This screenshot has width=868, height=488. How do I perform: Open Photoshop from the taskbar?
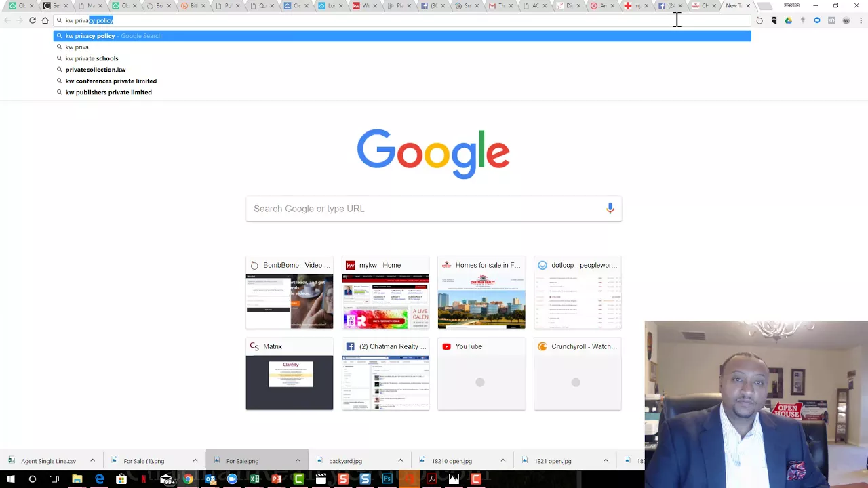point(387,479)
